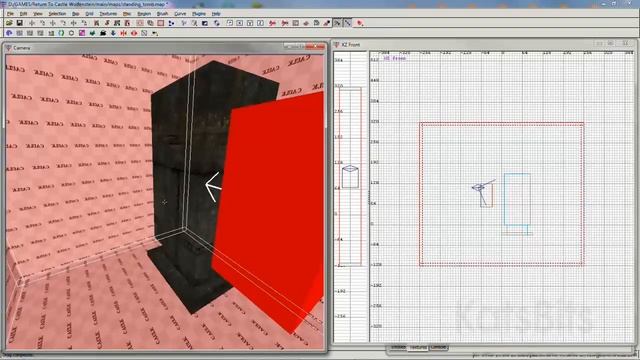Click the grey crossed-square icon in second toolbar
The height and width of the screenshot is (360, 640).
144,33
